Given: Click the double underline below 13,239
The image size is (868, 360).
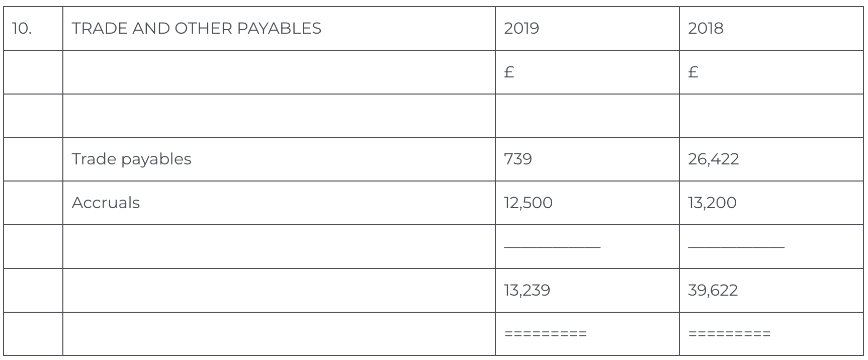Looking at the screenshot, I should pyautogui.click(x=545, y=334).
